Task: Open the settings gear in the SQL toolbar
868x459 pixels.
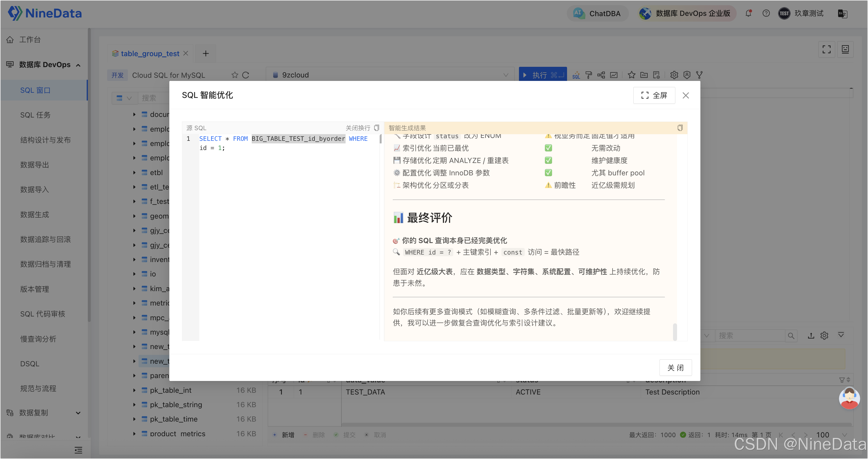Action: (674, 75)
